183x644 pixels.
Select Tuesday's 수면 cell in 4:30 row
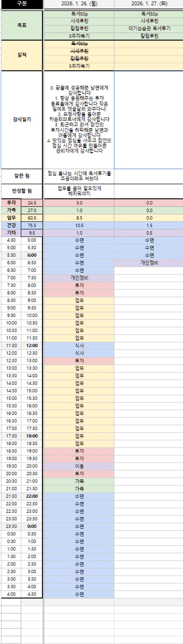pos(149,241)
